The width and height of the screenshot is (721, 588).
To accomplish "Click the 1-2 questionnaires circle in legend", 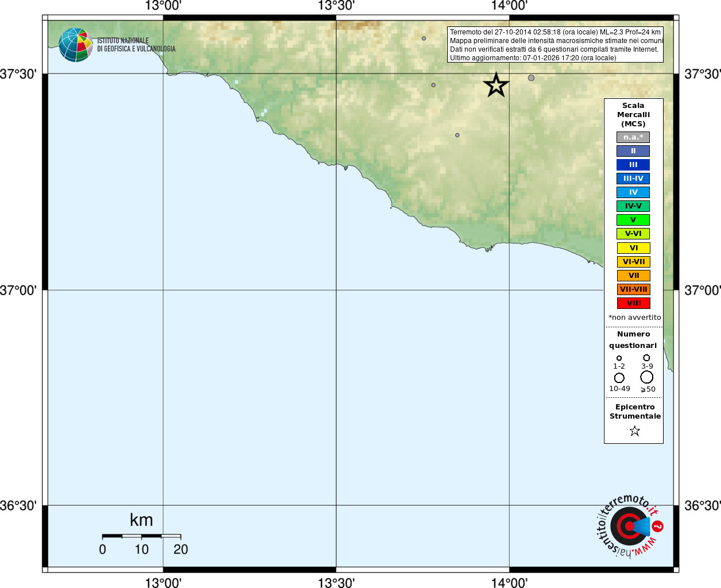I will [619, 358].
